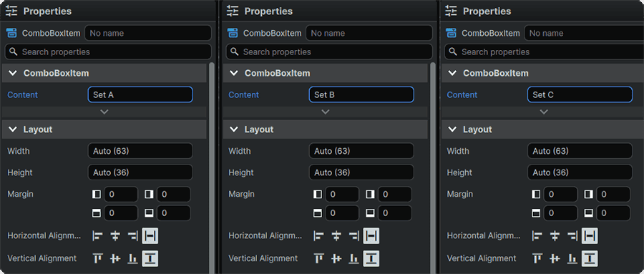
Task: Collapse the ComboBoxItem section in Set C panel
Action: tap(452, 73)
